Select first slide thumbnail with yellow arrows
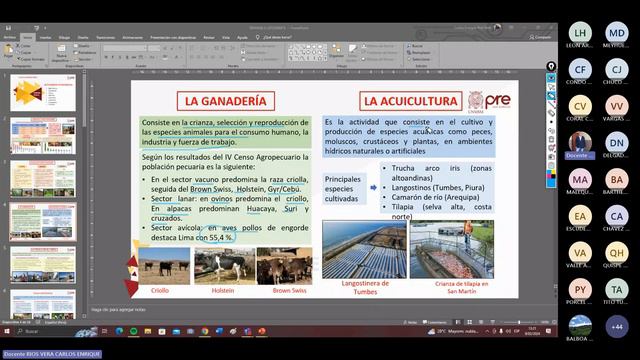This screenshot has width=640, height=360. pyautogui.click(x=43, y=93)
